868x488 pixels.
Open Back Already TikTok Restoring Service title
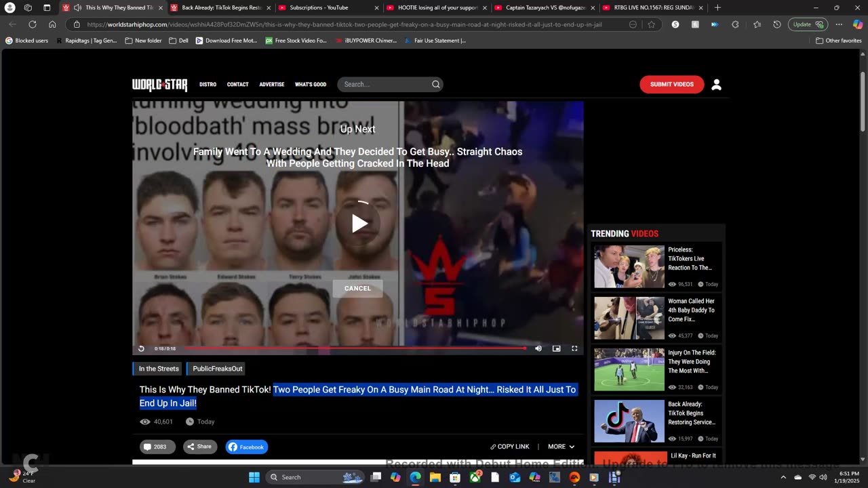coord(693,413)
